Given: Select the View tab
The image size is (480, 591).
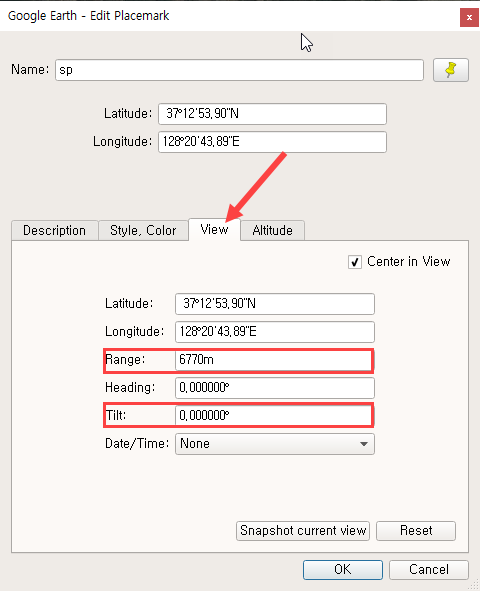Looking at the screenshot, I should 214,229.
